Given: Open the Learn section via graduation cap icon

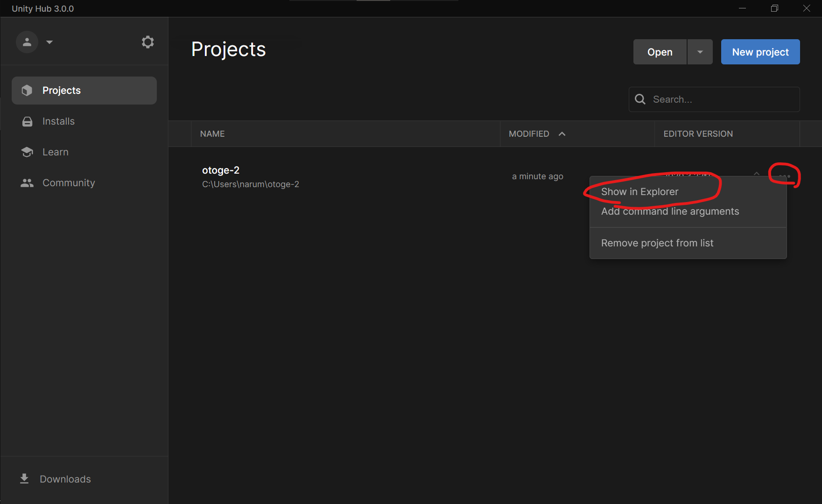Looking at the screenshot, I should [x=27, y=152].
